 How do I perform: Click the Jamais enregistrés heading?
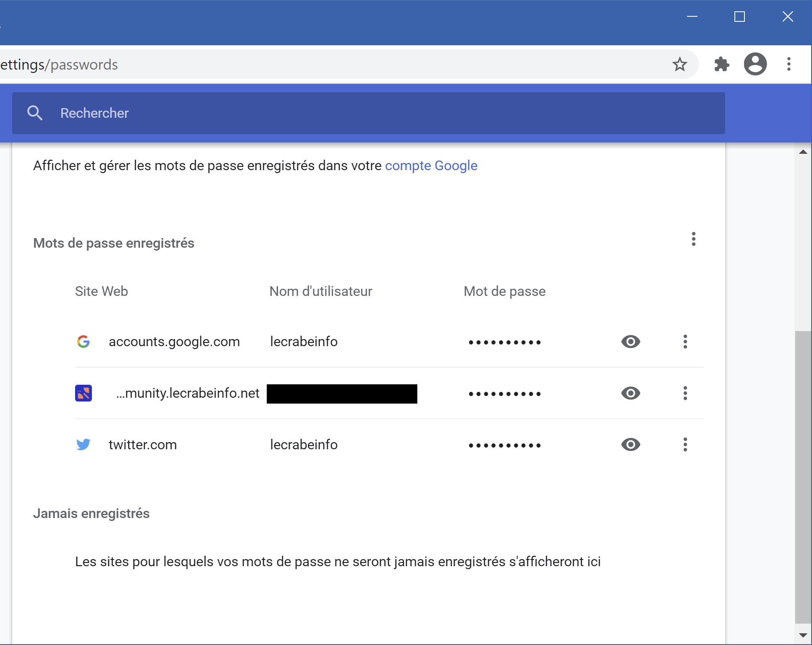91,513
